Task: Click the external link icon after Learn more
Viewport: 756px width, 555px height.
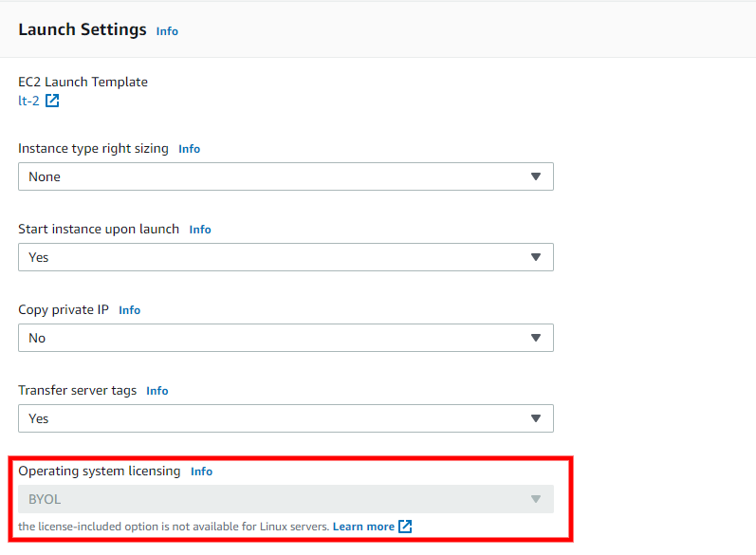Action: (405, 527)
